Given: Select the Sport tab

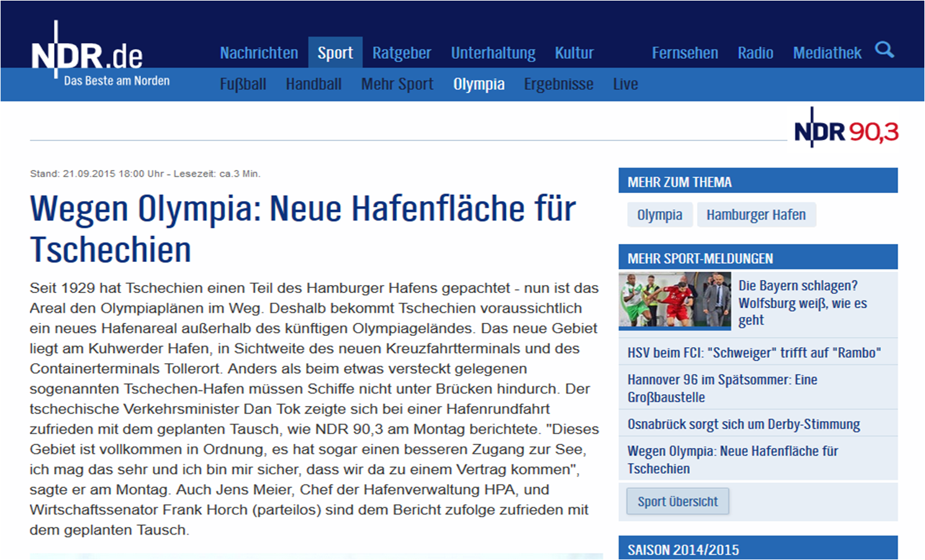Looking at the screenshot, I should [335, 53].
